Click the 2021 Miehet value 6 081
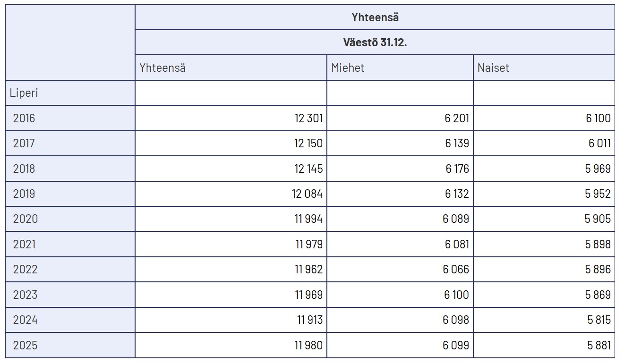The height and width of the screenshot is (364, 624). (x=456, y=244)
